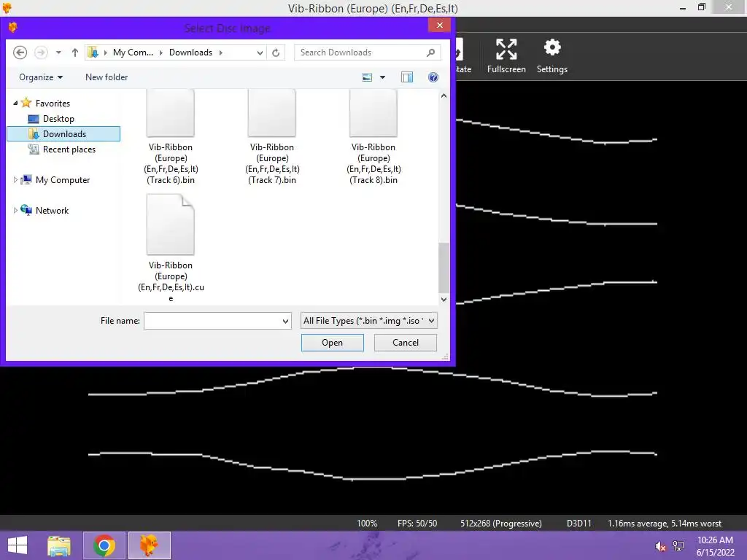
Task: Refresh the Downloads folder listing
Action: [x=276, y=52]
